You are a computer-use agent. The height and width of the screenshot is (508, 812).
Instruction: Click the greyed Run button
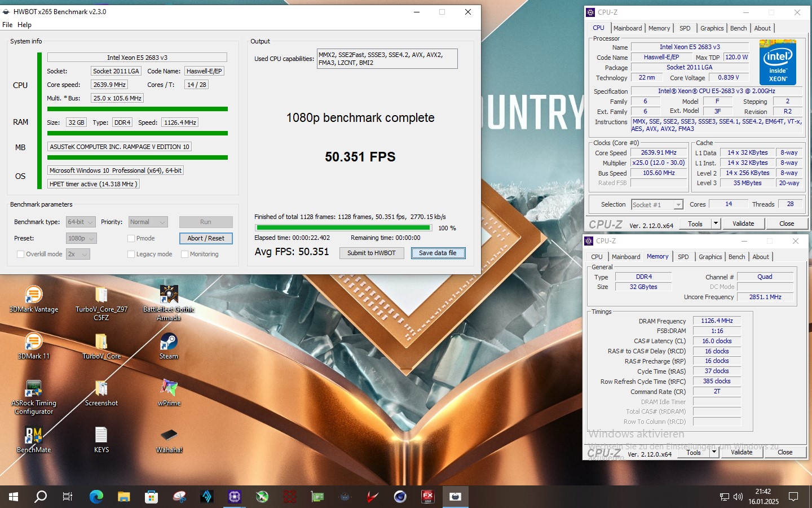click(x=206, y=222)
